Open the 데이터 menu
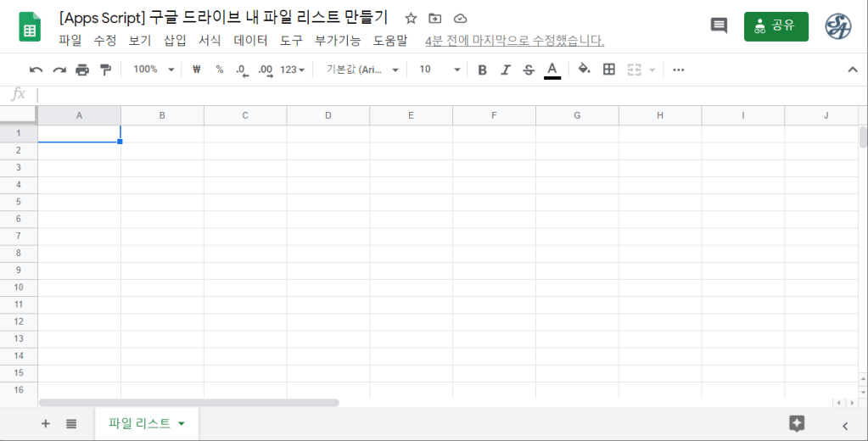This screenshot has height=441, width=868. 250,40
